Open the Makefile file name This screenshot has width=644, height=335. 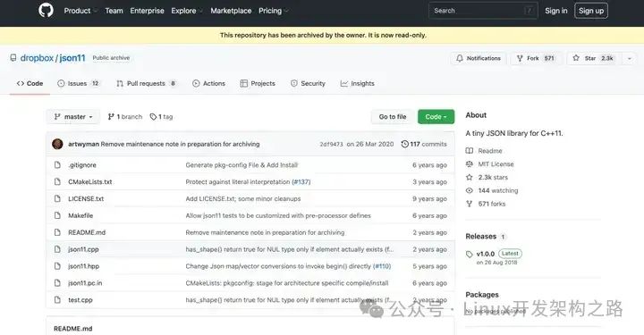80,215
